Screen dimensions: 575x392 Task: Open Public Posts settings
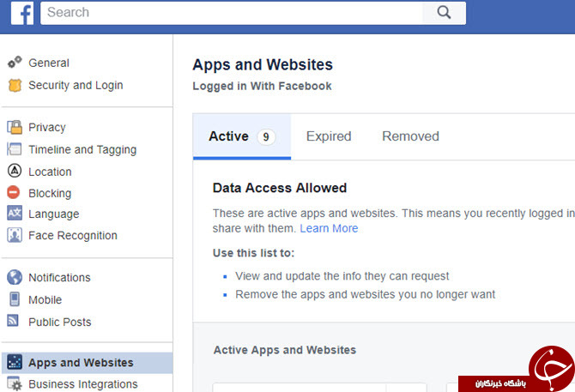pos(60,322)
